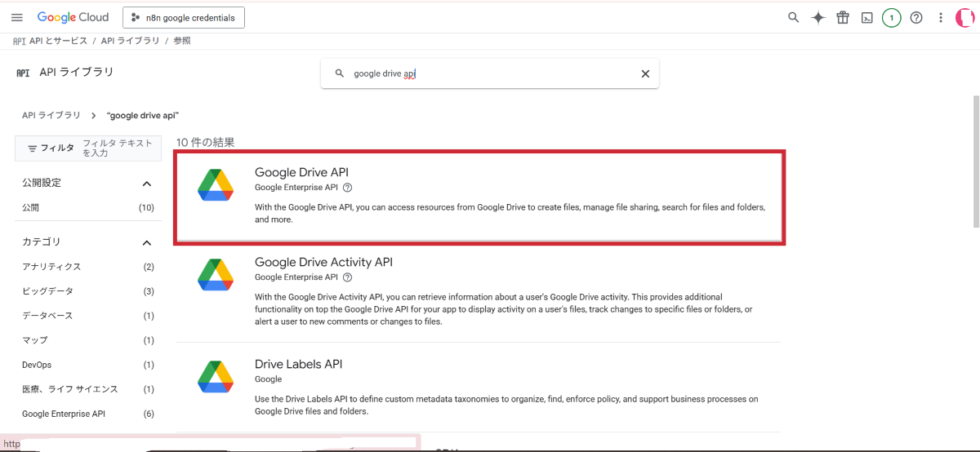Clear search text with the X button
Screen dimensions: 980x452
(645, 73)
